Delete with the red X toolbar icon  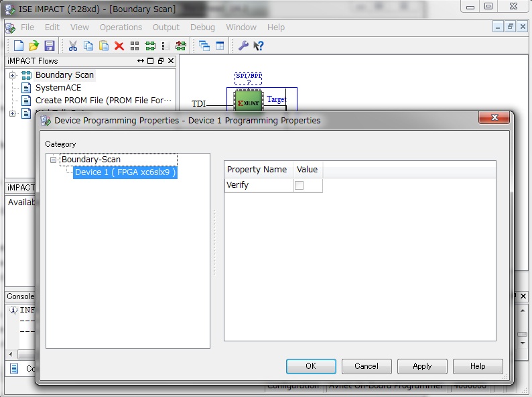click(x=119, y=46)
